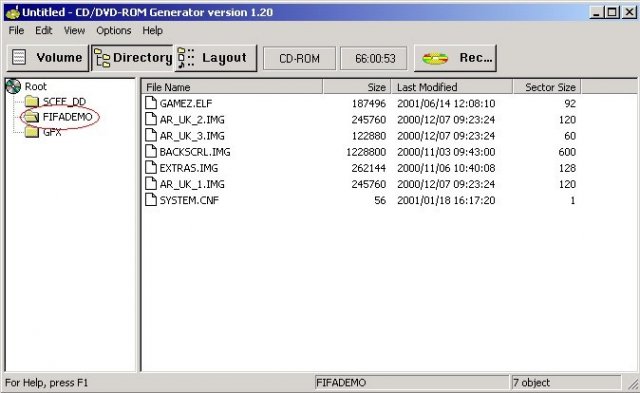Click the sector size value 92
This screenshot has width=640, height=393.
click(570, 103)
